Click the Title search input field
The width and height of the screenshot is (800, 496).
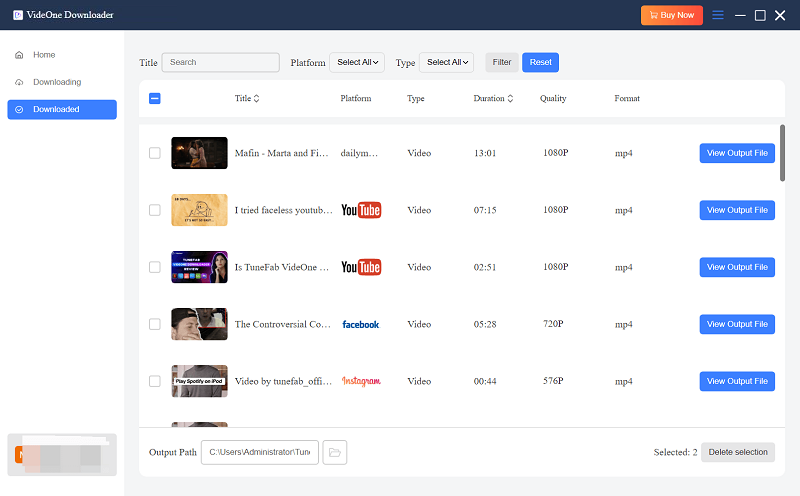click(x=220, y=62)
